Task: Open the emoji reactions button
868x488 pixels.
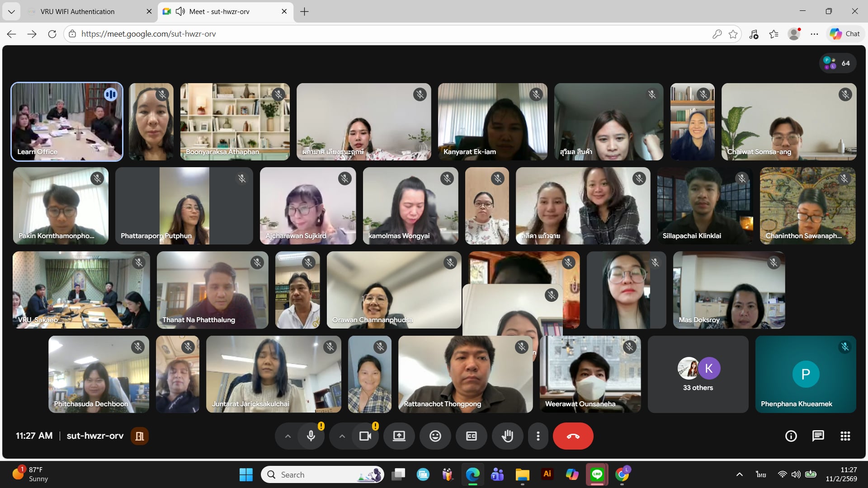Action: [x=435, y=436]
